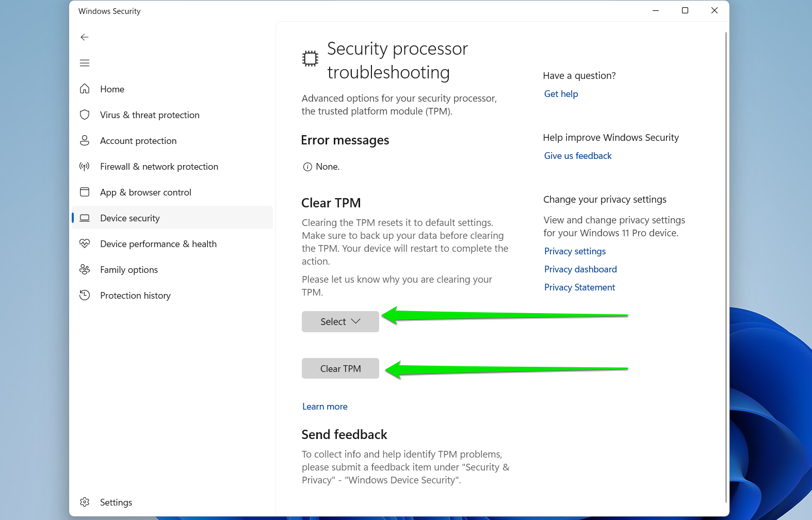812x520 pixels.
Task: Click the App & browser control window icon
Action: coord(85,192)
